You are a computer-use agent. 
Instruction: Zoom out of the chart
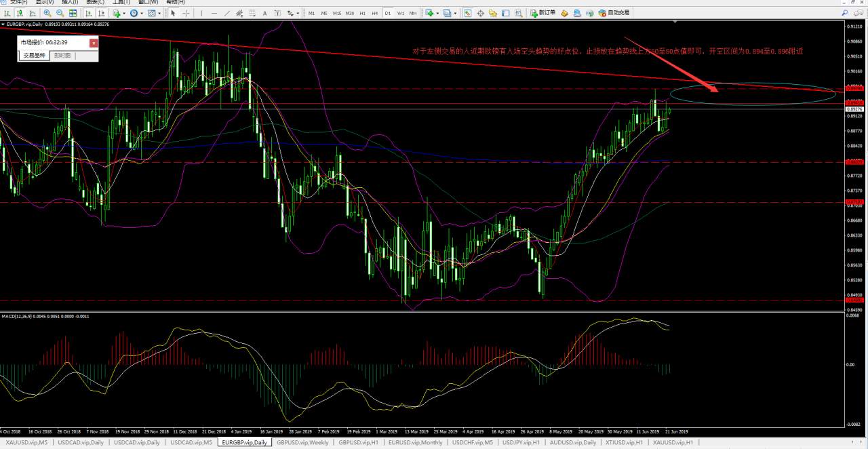tap(60, 13)
